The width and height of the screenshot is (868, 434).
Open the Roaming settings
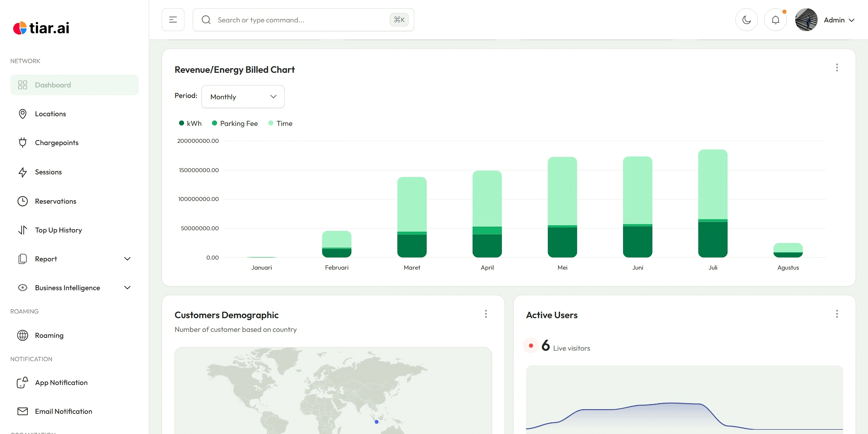[x=49, y=335]
